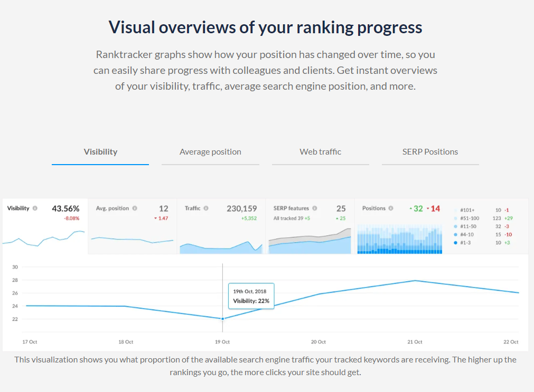Click the red 14 positions-down value
This screenshot has height=392, width=534.
click(434, 208)
